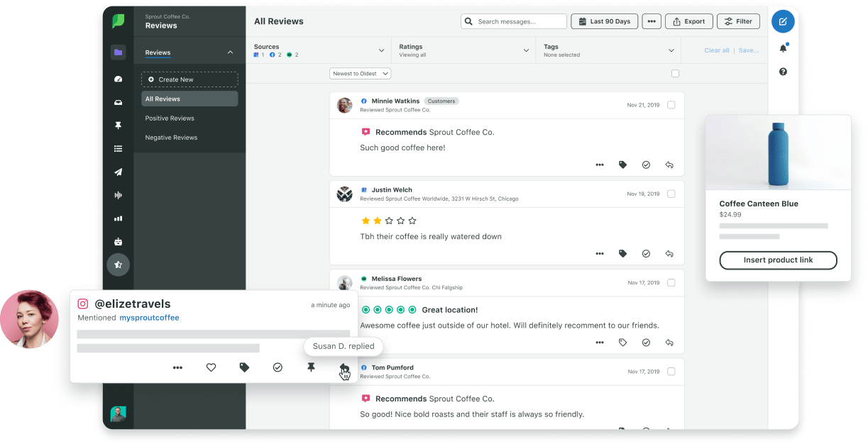Pin the @elizetravels mention
This screenshot has height=444, width=868.
[x=311, y=367]
